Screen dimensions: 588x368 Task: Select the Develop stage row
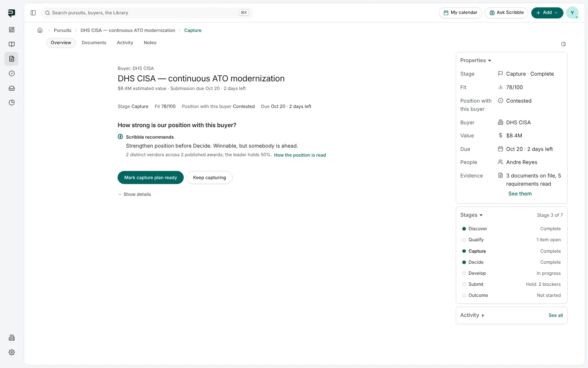pyautogui.click(x=512, y=274)
